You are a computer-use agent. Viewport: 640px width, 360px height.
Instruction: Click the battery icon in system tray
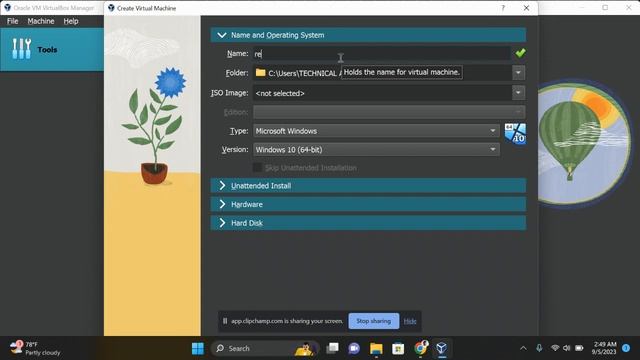click(579, 348)
